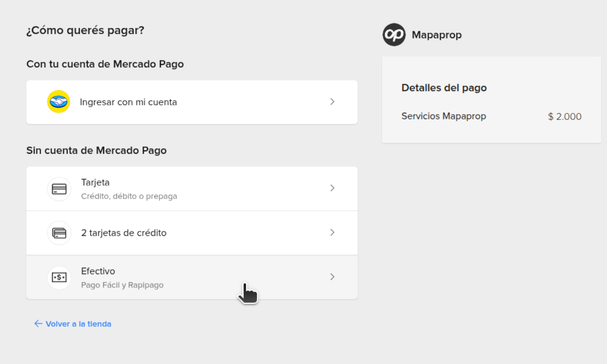
Task: Click the Mapaprop round logo icon
Action: click(394, 35)
